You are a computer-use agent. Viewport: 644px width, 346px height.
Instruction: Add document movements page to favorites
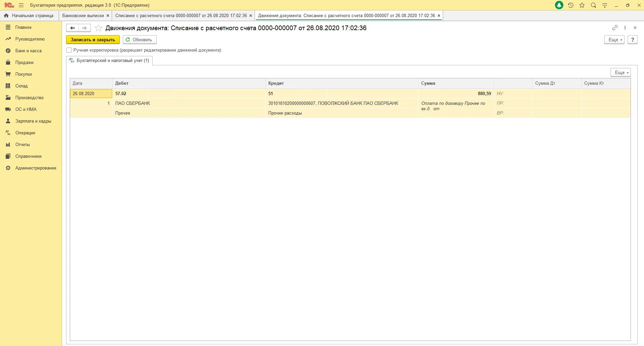point(98,28)
